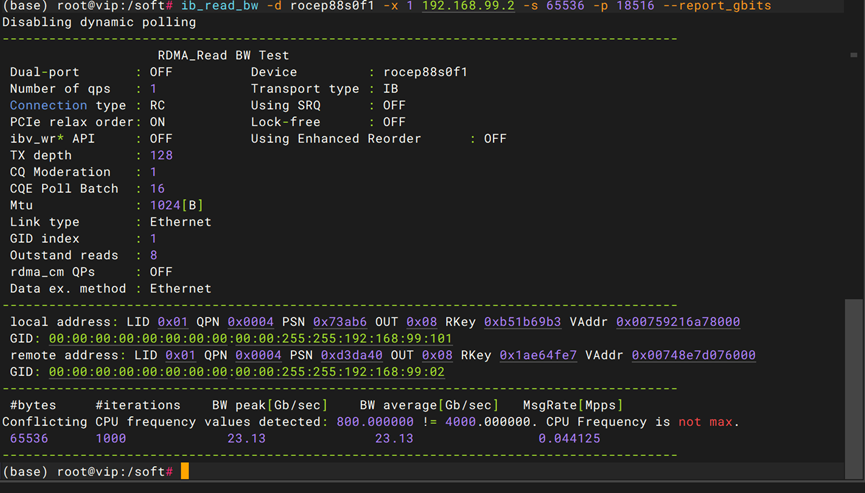
Task: Click the BW average result 23.13
Action: pyautogui.click(x=394, y=438)
